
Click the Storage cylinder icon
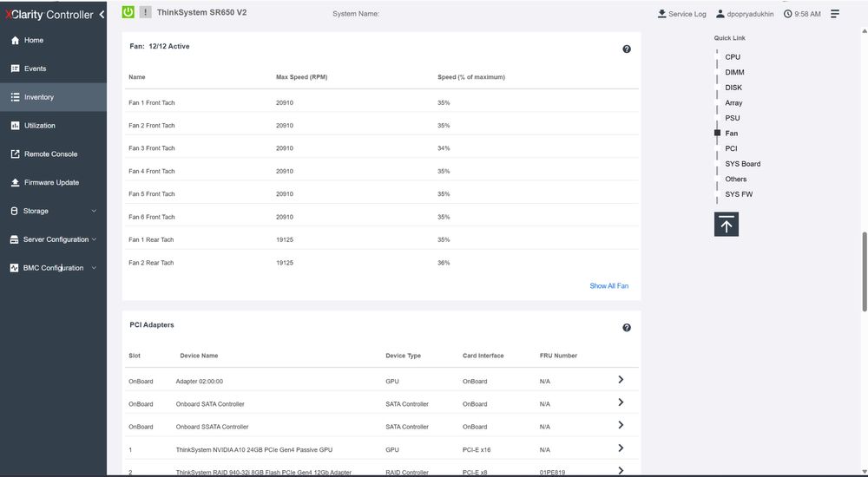coord(15,211)
